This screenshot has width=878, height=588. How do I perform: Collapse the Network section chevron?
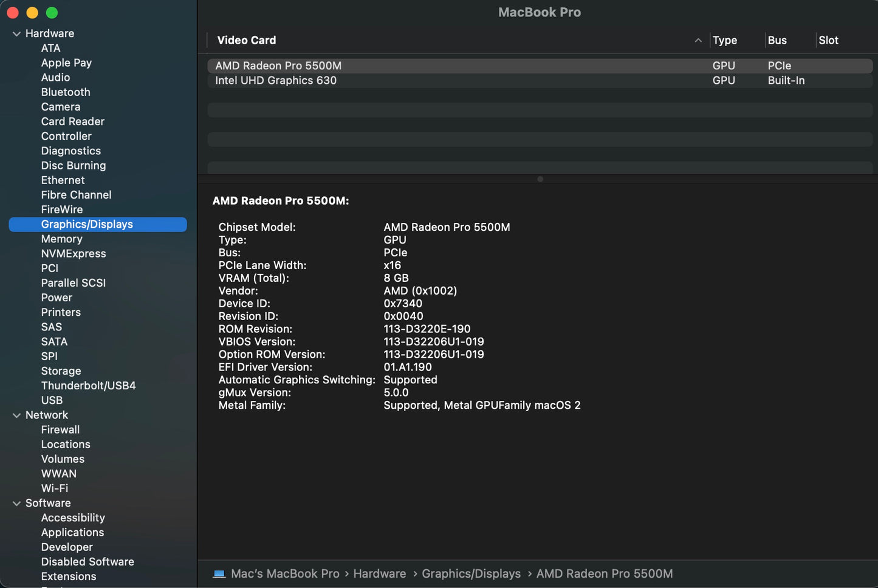coord(16,415)
